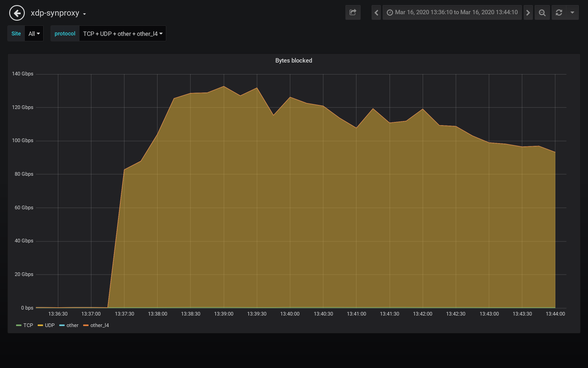Click the yellow UDP legend color line
The height and width of the screenshot is (368, 588).
(x=40, y=325)
